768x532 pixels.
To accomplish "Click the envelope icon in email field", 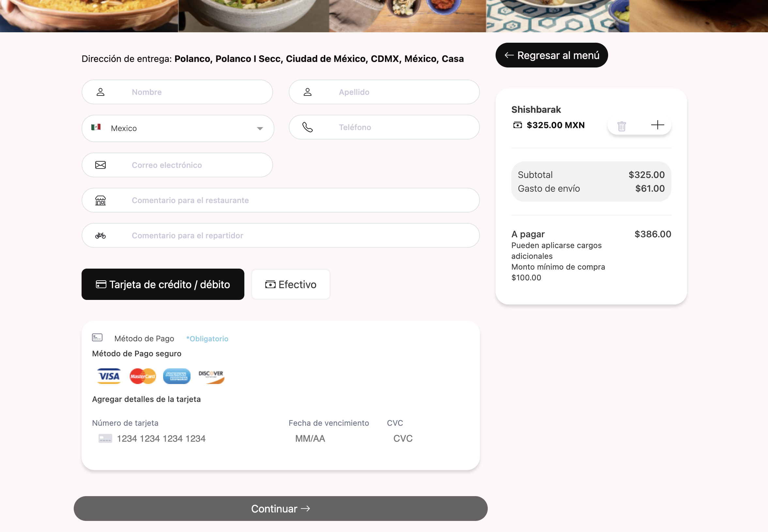I will pos(100,165).
